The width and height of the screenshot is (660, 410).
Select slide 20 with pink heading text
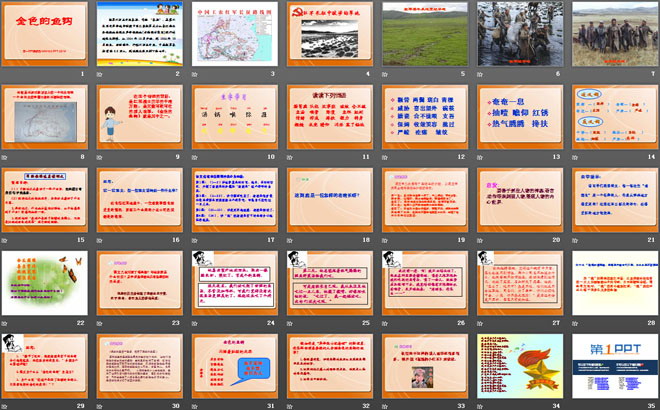pos(520,200)
